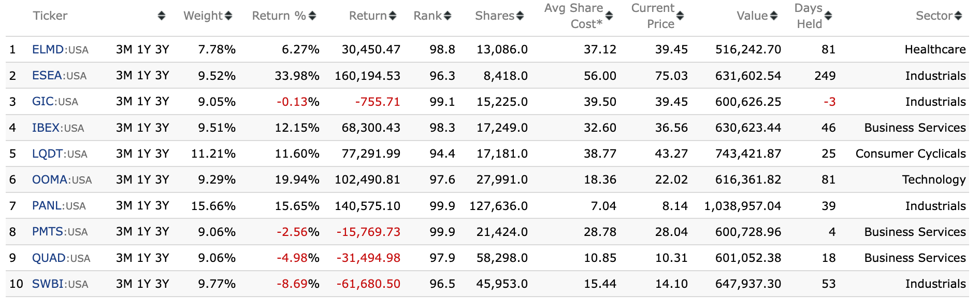Image resolution: width=980 pixels, height=307 pixels.
Task: Show 1Y chart for PMTS
Action: tap(144, 232)
